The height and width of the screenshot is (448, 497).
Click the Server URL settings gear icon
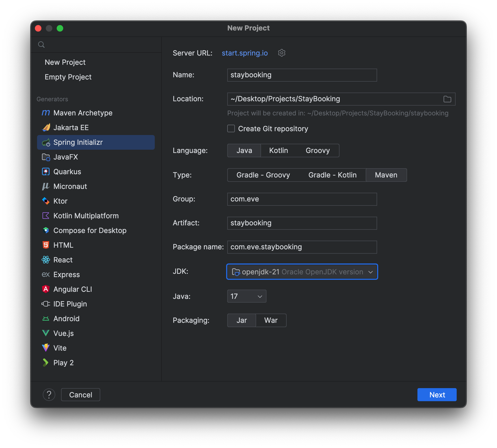click(x=281, y=53)
